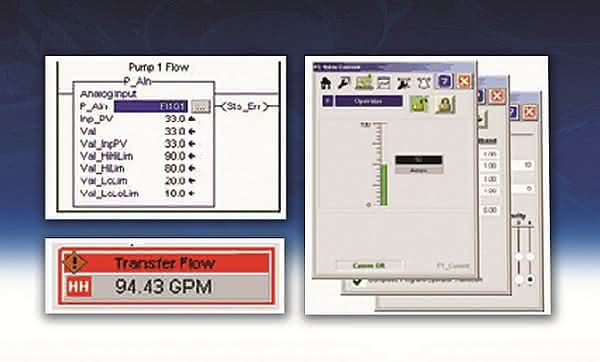Click the Pump 1 Flow rung title

tap(158, 67)
